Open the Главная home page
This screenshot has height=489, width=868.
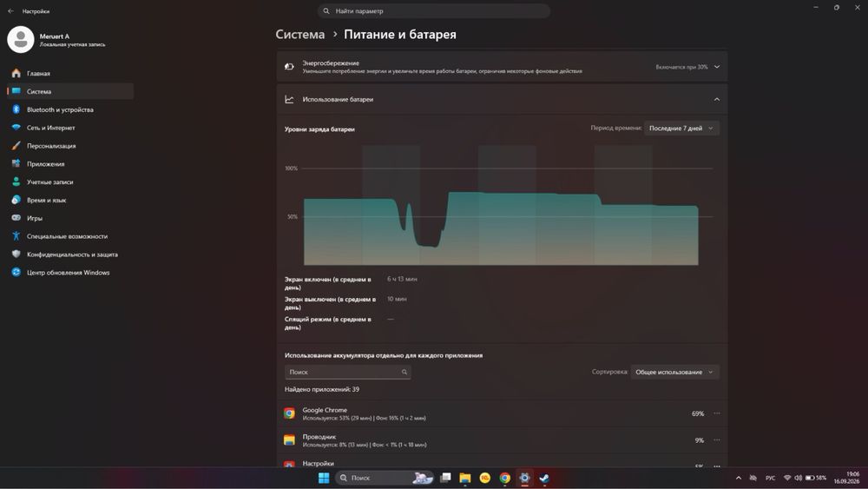click(x=70, y=73)
